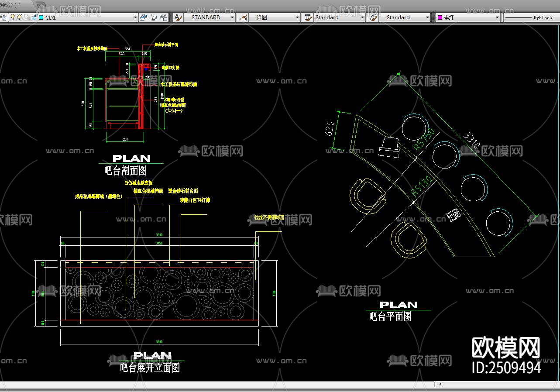Click the new drawing tab button
Image resolution: width=560 pixels, height=392 pixels.
[x=41, y=5]
